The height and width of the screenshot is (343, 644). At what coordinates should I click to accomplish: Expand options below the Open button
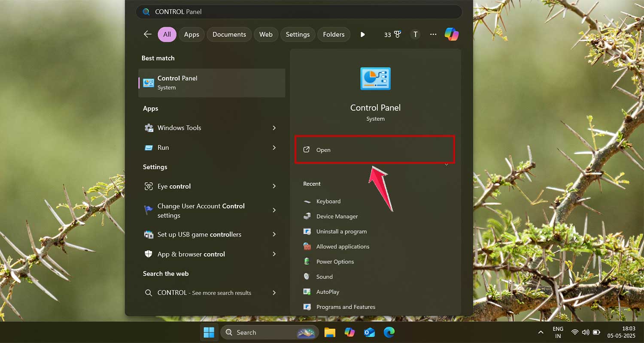(x=447, y=164)
